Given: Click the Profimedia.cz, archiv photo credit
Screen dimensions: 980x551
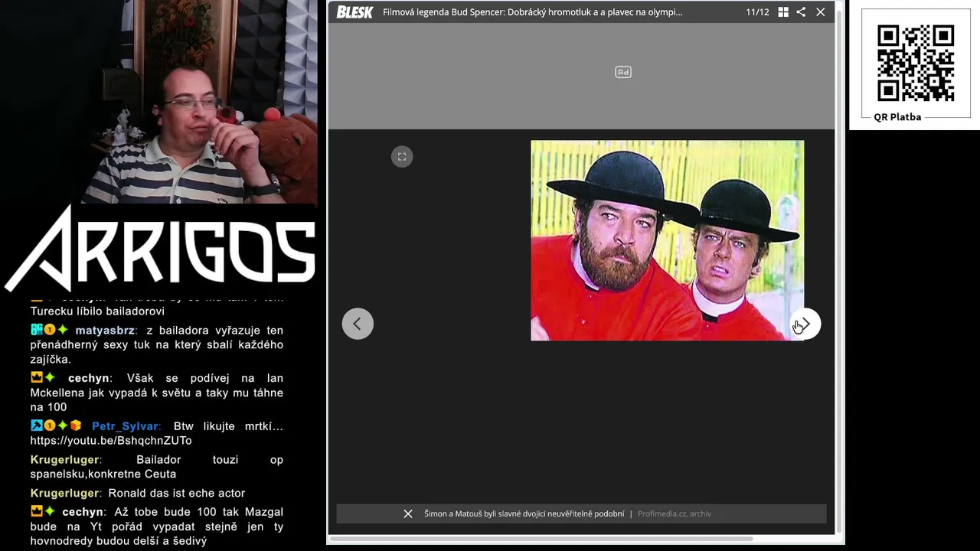Looking at the screenshot, I should click(675, 514).
